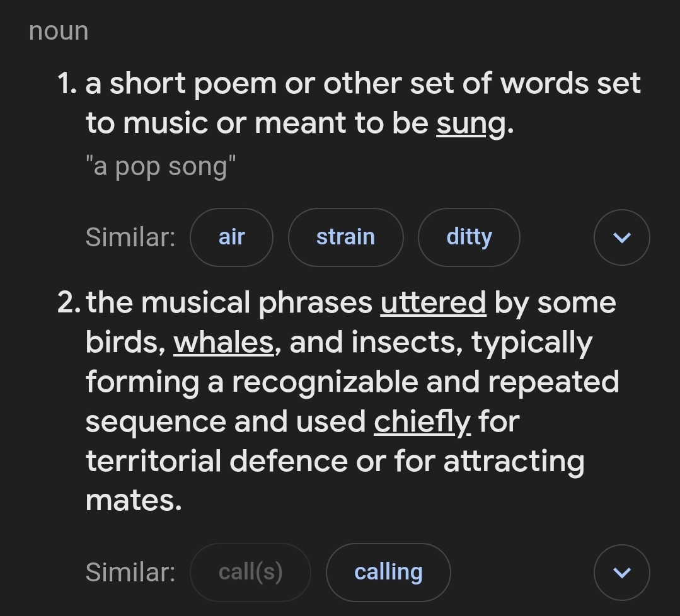The width and height of the screenshot is (680, 616).
Task: Open the 'ditty' synonym chip
Action: click(469, 237)
